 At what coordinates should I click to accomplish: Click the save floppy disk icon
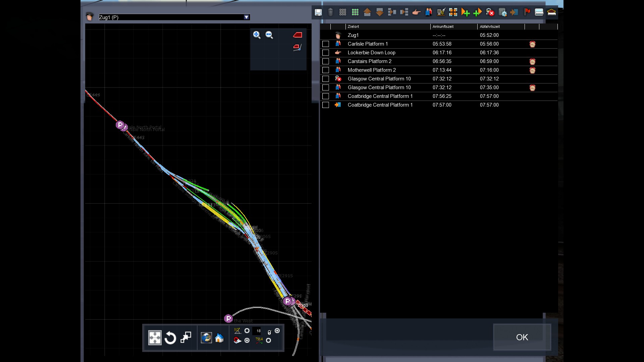(318, 12)
